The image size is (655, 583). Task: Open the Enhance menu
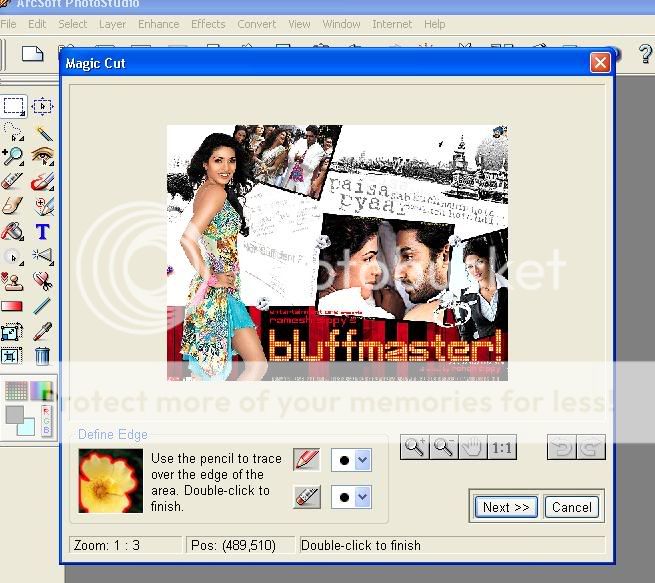click(158, 24)
